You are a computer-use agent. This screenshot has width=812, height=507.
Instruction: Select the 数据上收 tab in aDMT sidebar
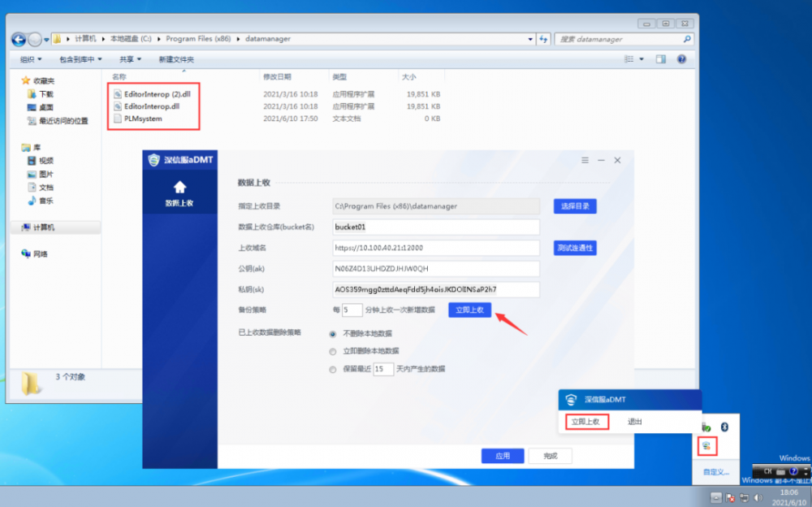[179, 194]
